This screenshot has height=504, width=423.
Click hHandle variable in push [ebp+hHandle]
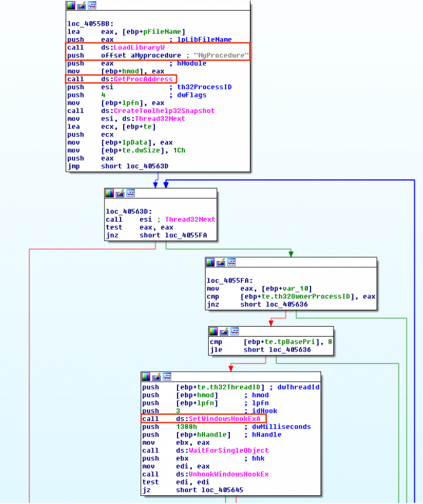tap(212, 435)
